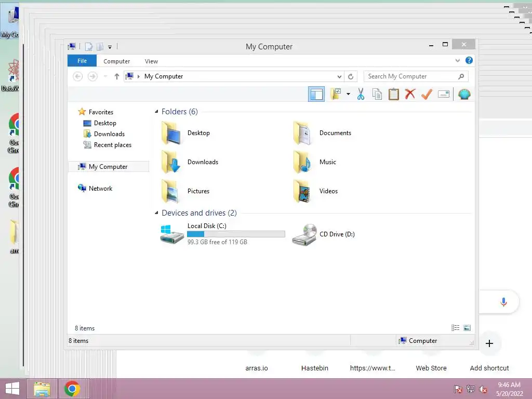The width and height of the screenshot is (532, 399).
Task: Click the teal shell icon in toolbar
Action: [x=464, y=94]
